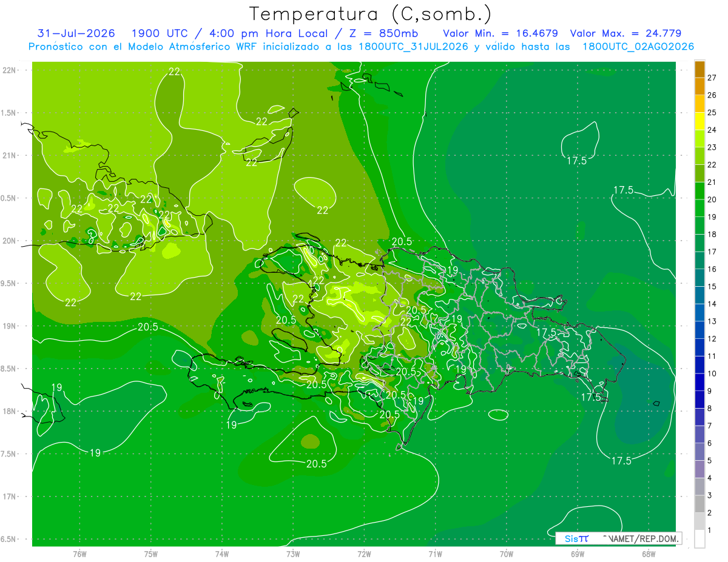Viewport: 728px width, 562px height.
Task: Click the legend scale number 4
Action: click(710, 478)
